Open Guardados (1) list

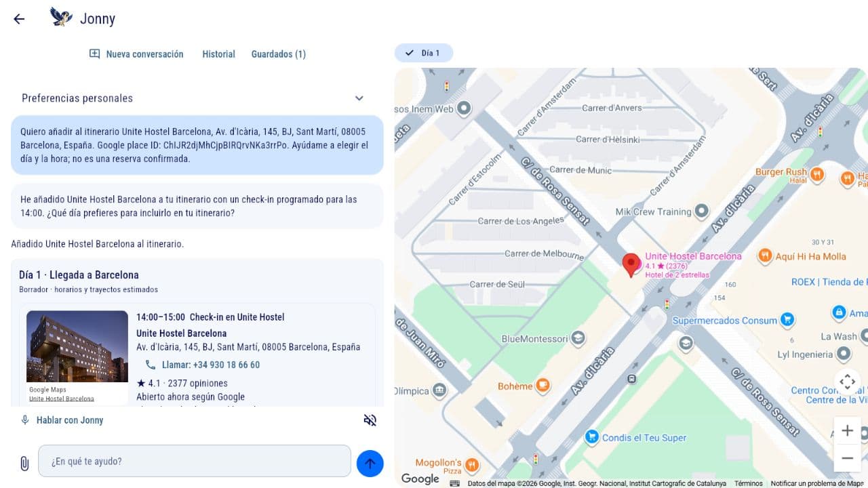[278, 54]
